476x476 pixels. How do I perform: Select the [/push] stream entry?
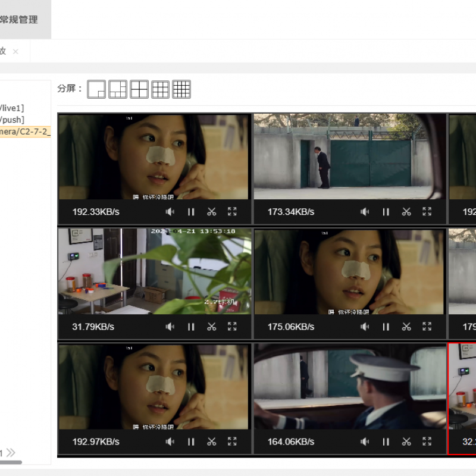click(x=12, y=120)
